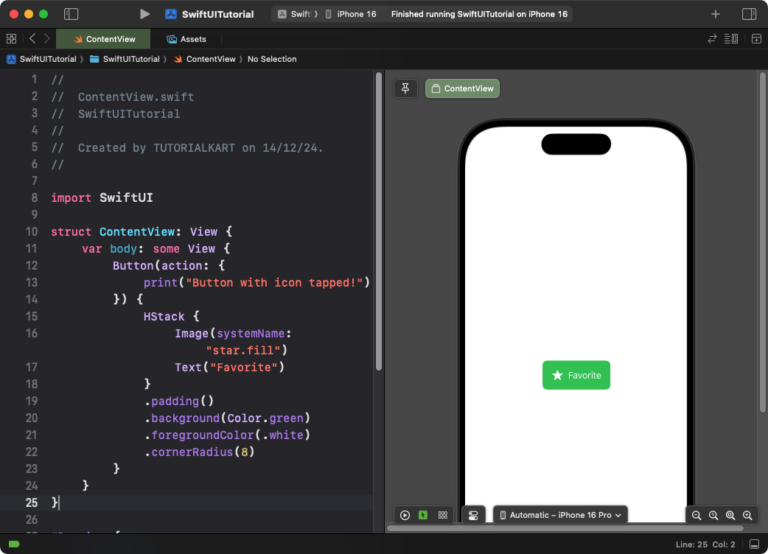The width and height of the screenshot is (768, 554).
Task: Toggle the inspector panel on the right
Action: 749,14
